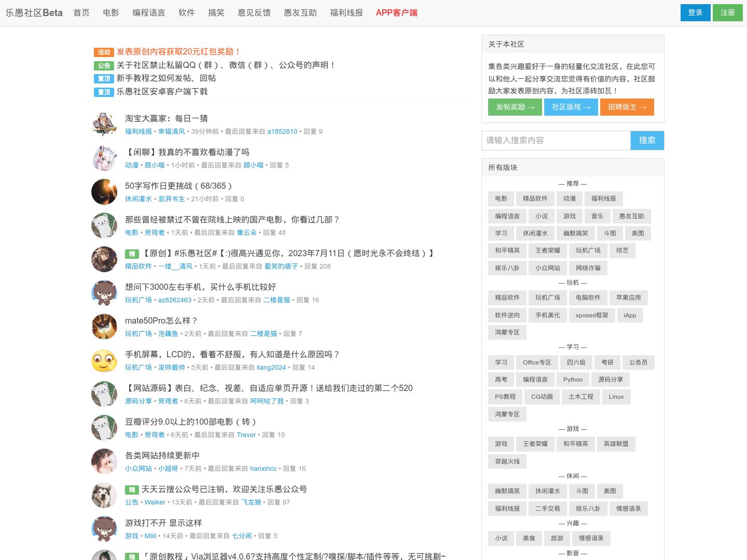Click the blue 社区版规 button

pos(571,107)
